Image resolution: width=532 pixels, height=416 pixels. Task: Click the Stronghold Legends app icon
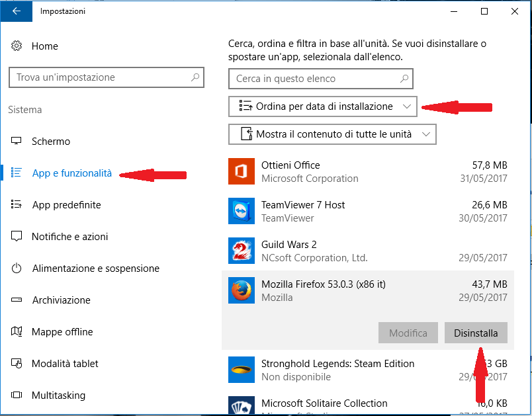pos(241,370)
